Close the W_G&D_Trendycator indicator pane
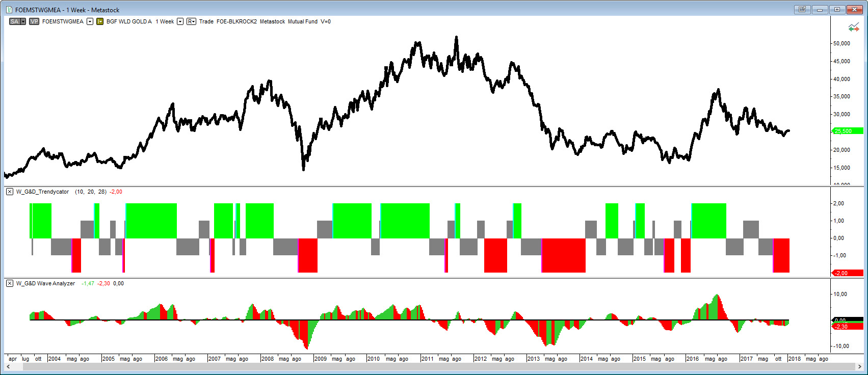 coord(10,192)
